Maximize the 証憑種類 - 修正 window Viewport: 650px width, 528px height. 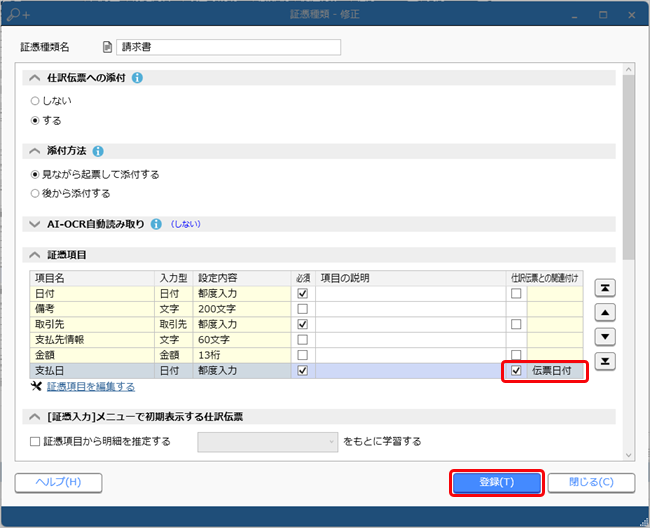tap(603, 15)
